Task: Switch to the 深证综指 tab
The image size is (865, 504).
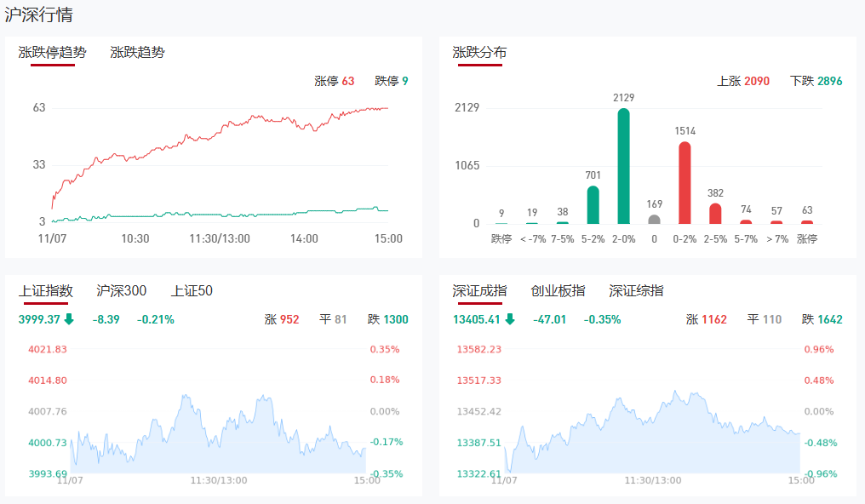Action: tap(636, 291)
